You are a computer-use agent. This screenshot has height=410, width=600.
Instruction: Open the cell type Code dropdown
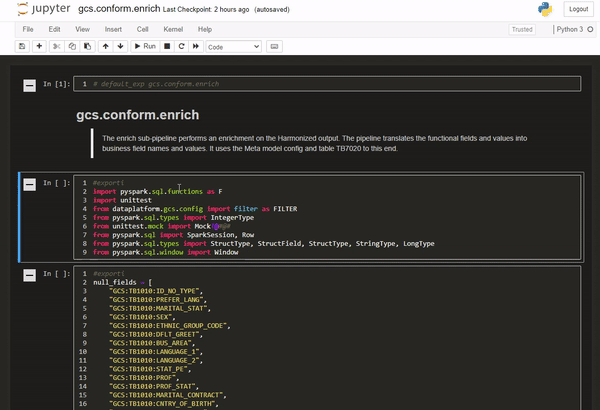click(233, 47)
